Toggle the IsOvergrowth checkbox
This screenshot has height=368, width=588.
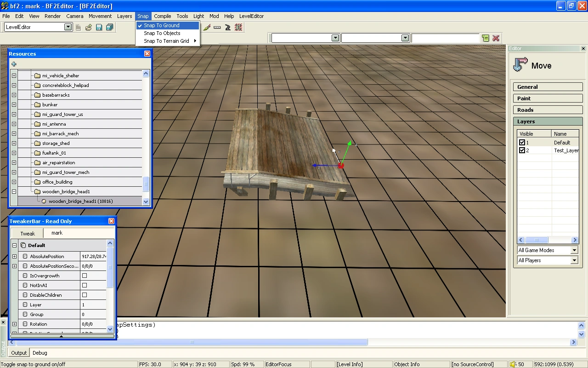(x=85, y=276)
